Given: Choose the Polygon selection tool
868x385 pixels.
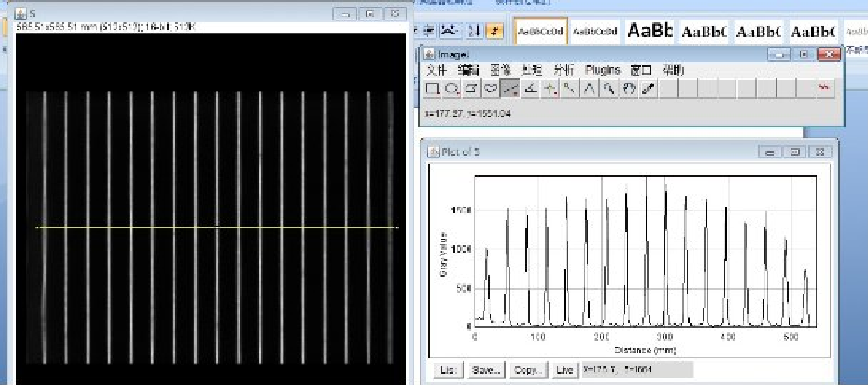Looking at the screenshot, I should [x=470, y=89].
